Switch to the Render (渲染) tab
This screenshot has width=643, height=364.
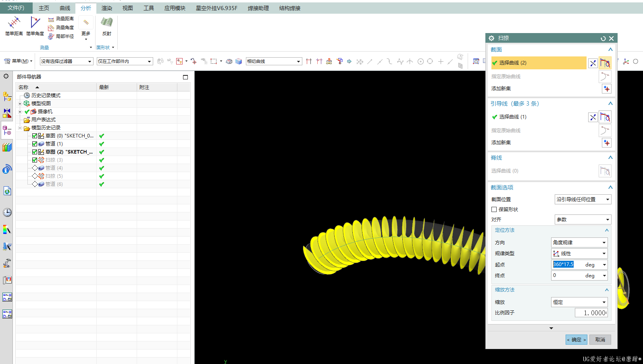(x=107, y=8)
